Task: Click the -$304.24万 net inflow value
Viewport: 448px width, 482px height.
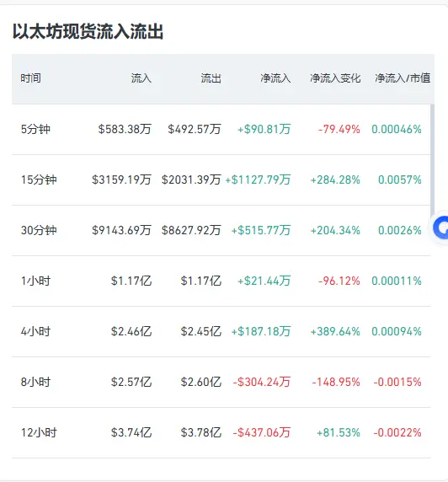Action: (262, 382)
